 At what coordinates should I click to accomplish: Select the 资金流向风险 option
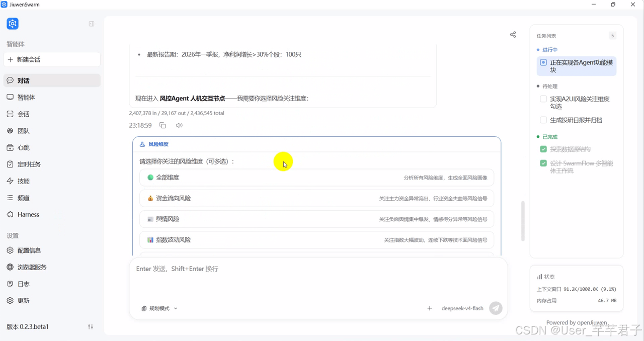(316, 198)
